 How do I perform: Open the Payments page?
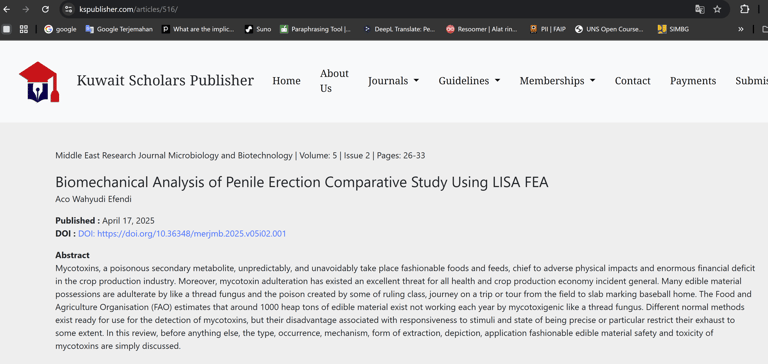pyautogui.click(x=693, y=81)
